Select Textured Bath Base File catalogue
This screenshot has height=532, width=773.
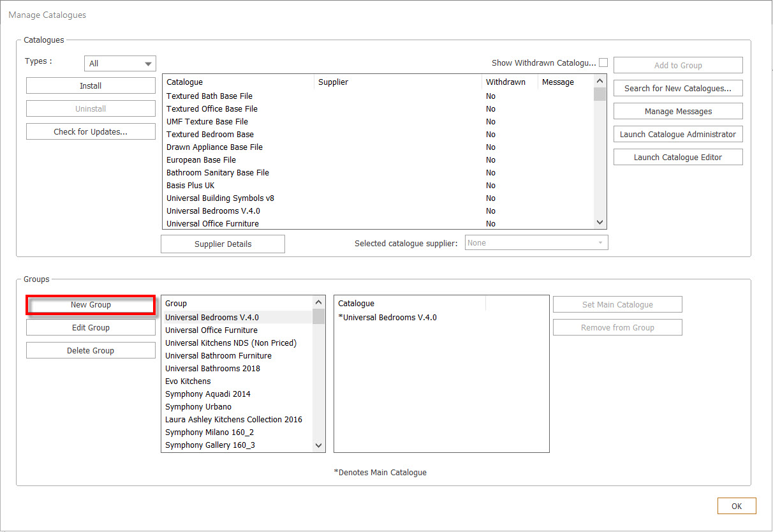tap(209, 96)
